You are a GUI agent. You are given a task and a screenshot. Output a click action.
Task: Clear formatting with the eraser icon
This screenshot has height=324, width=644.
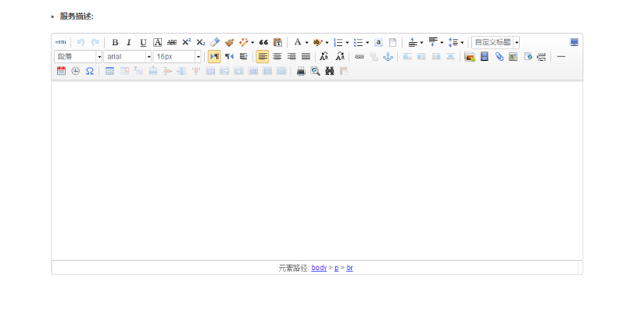coord(215,42)
